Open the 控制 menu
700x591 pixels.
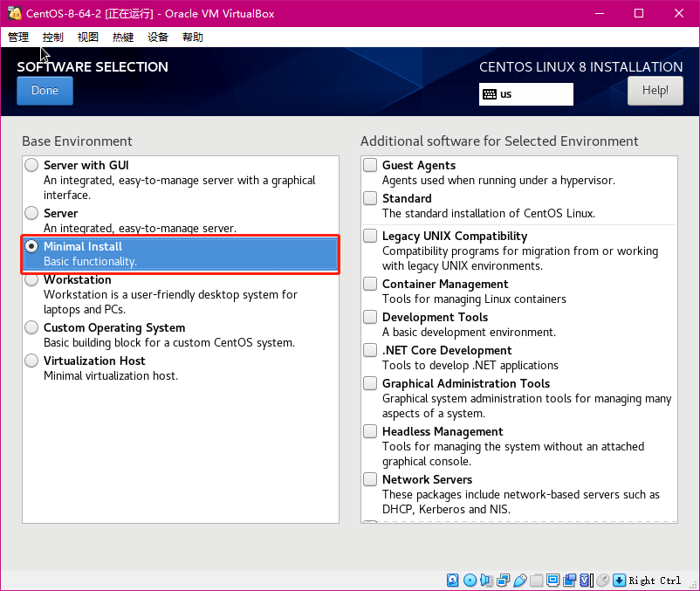coord(52,37)
